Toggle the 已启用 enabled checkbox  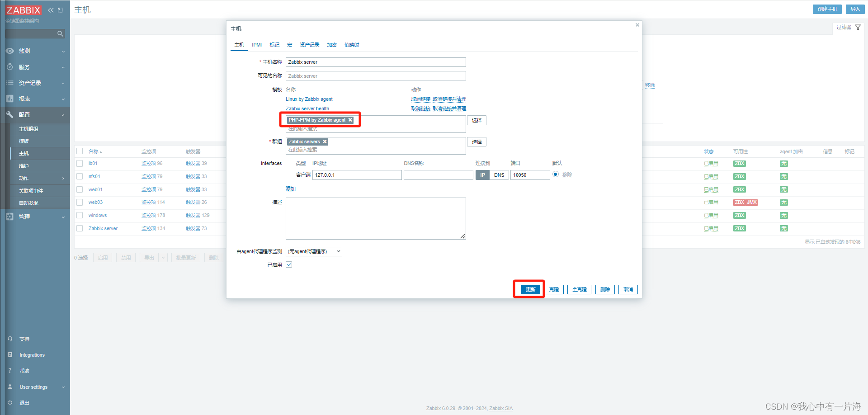point(289,265)
